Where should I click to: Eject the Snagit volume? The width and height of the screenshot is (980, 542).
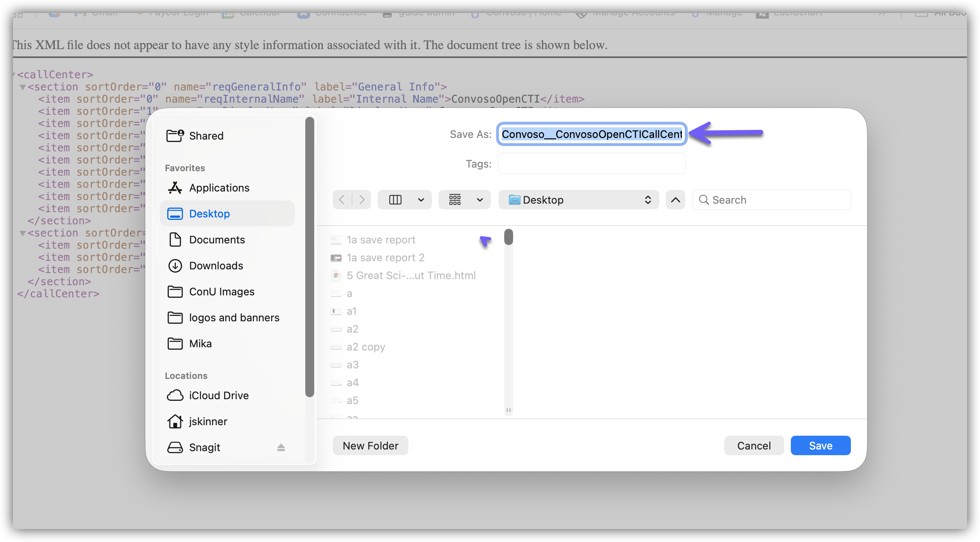[281, 447]
